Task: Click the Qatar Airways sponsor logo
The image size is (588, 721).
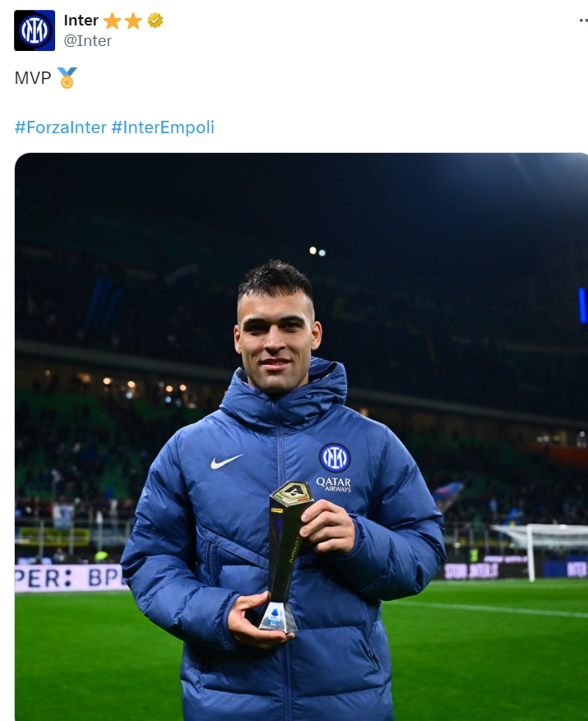Action: click(x=334, y=484)
